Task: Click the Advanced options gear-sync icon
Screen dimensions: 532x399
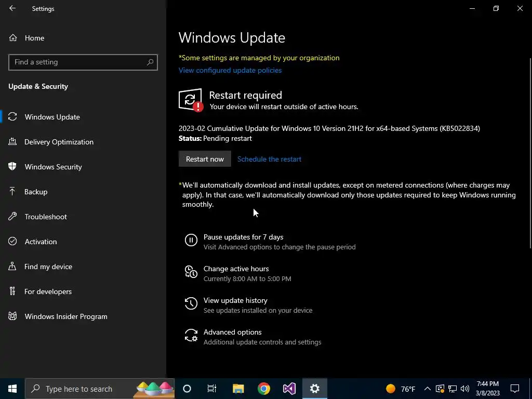Action: pos(191,335)
